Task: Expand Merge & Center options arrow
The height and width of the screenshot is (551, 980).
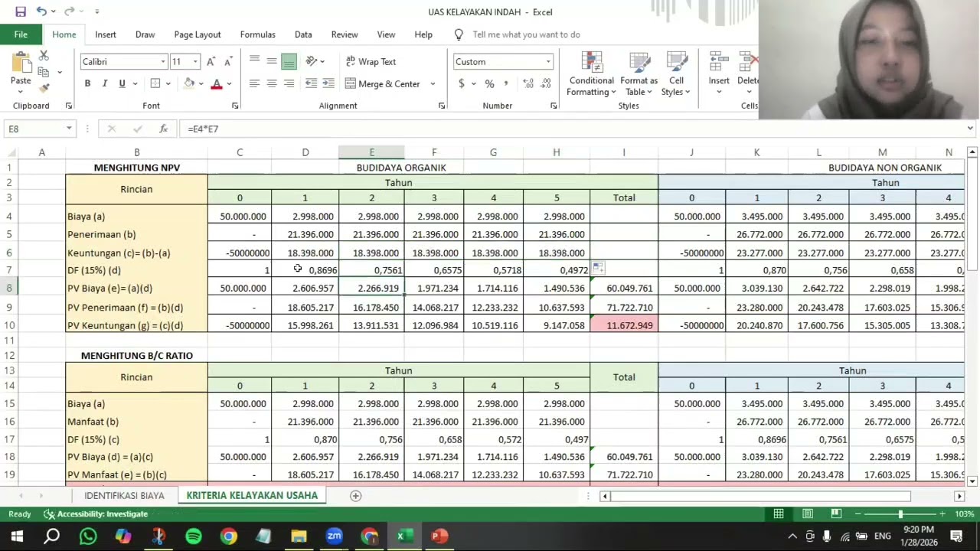Action: point(433,83)
